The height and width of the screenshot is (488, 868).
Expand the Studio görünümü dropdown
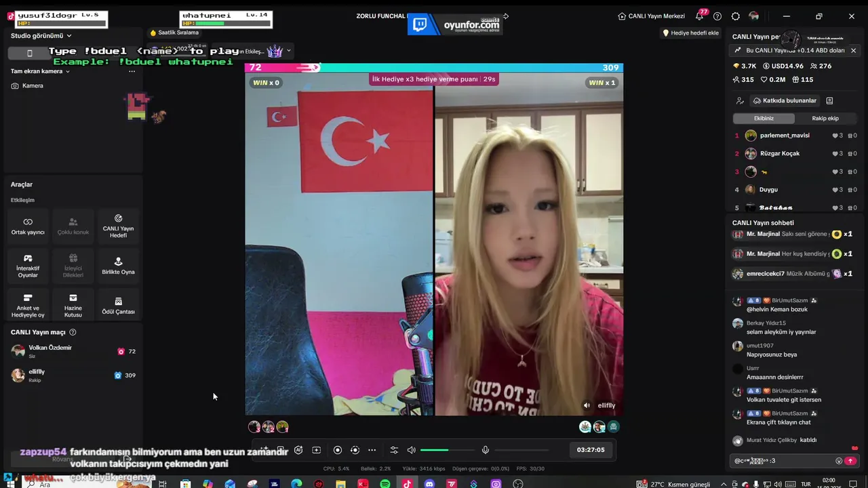tap(41, 35)
